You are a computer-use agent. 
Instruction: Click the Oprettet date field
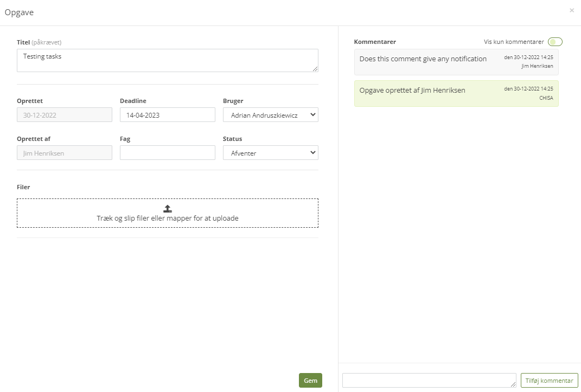click(x=64, y=115)
